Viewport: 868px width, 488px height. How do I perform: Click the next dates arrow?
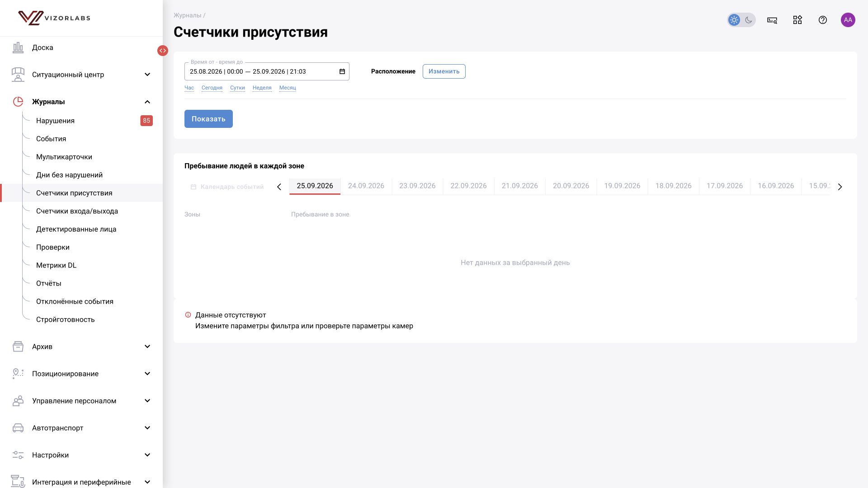[840, 187]
